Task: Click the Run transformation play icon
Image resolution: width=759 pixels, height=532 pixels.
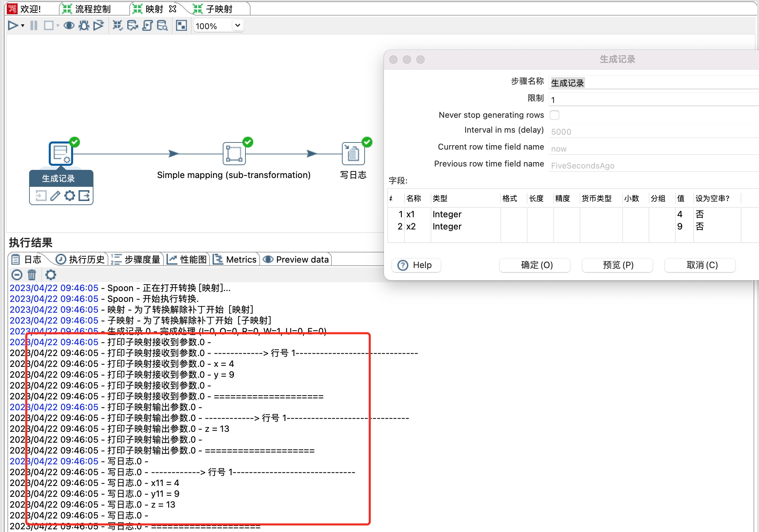Action: [x=13, y=26]
